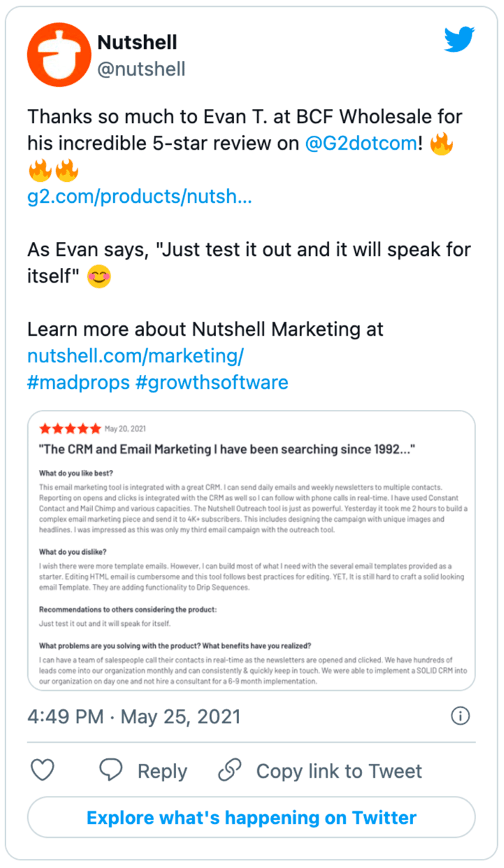
Task: Click the Nutshell acorn profile avatar
Action: [x=57, y=57]
